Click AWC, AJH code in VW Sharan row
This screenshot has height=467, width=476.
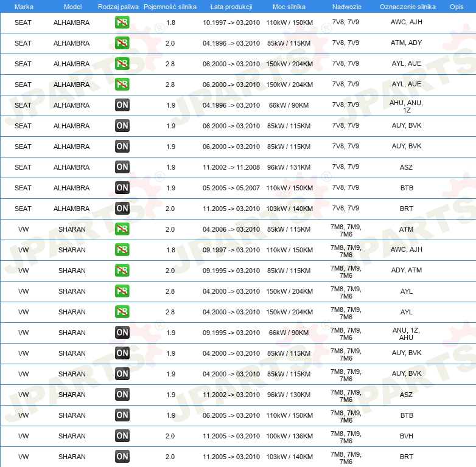(x=407, y=249)
